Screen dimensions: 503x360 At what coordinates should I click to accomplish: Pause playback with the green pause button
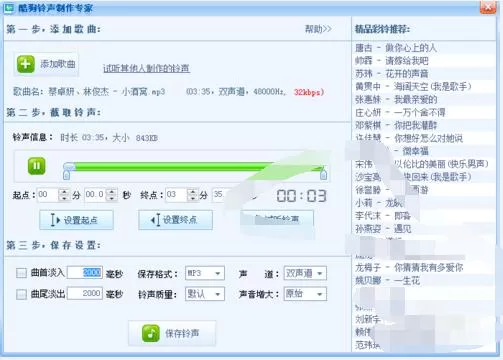[x=36, y=166]
